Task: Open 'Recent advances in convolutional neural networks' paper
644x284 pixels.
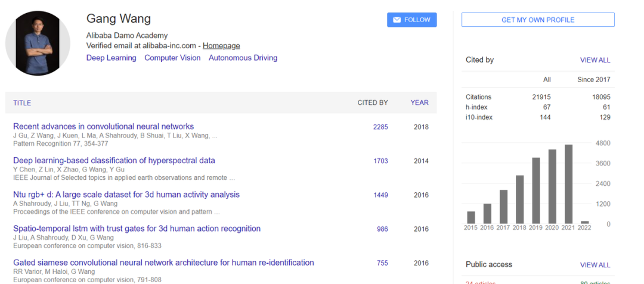Action: click(x=103, y=126)
